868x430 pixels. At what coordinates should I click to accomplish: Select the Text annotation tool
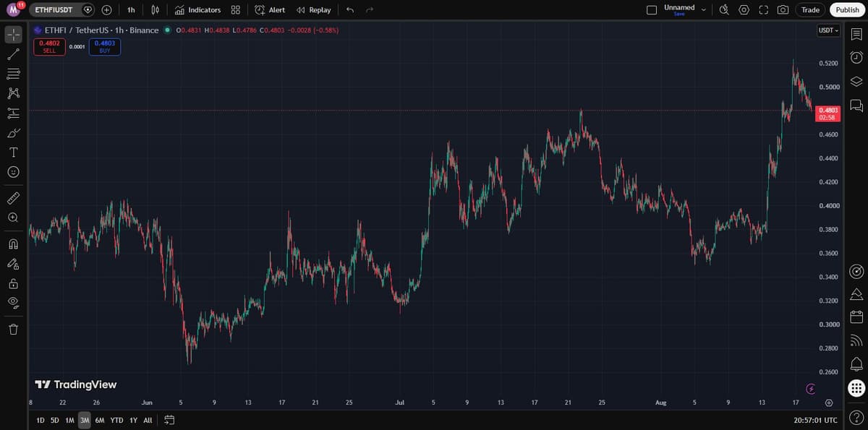point(13,152)
